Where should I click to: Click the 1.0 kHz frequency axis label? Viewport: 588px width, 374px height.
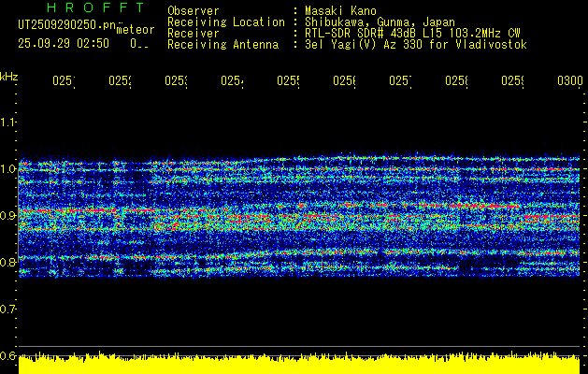click(x=7, y=169)
